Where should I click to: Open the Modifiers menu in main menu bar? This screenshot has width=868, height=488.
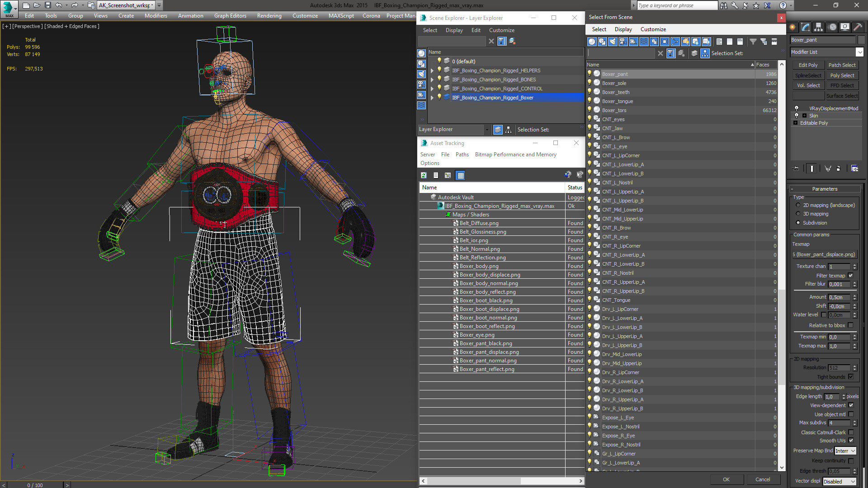tap(156, 16)
